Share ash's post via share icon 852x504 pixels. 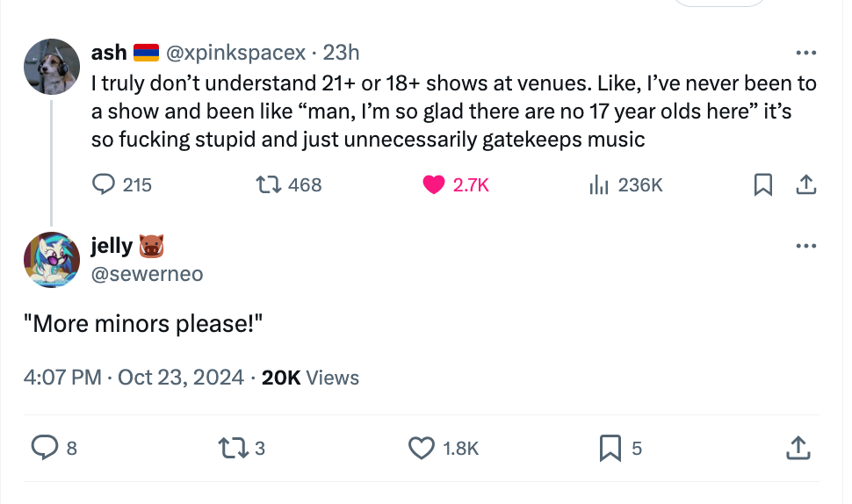805,184
